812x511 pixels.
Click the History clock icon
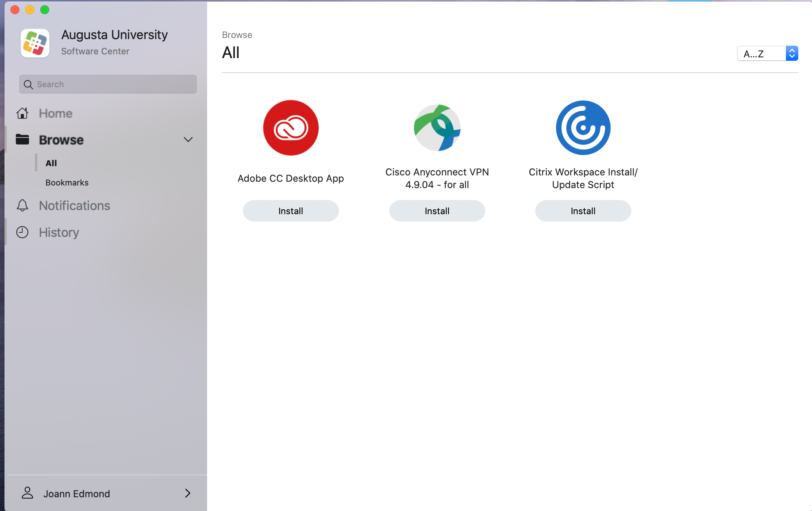(22, 232)
